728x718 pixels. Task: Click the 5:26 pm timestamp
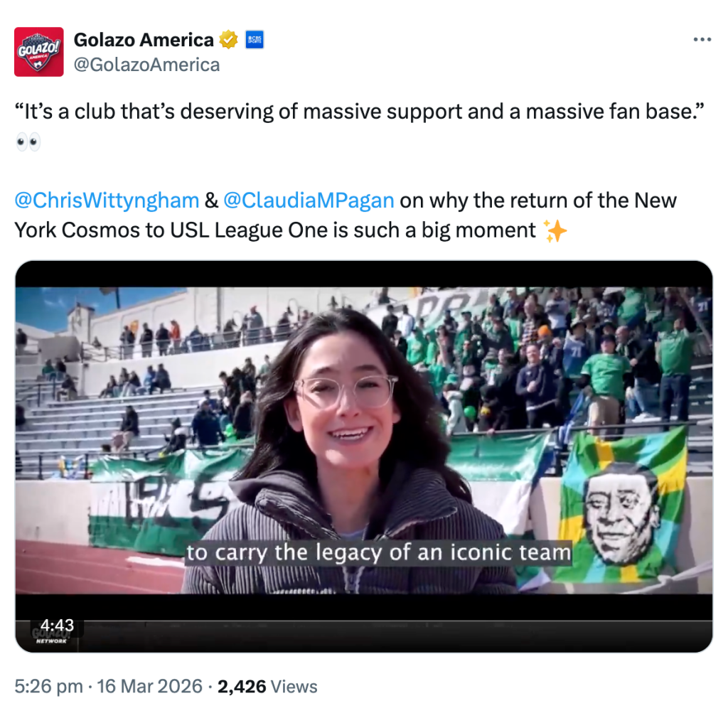(49, 687)
